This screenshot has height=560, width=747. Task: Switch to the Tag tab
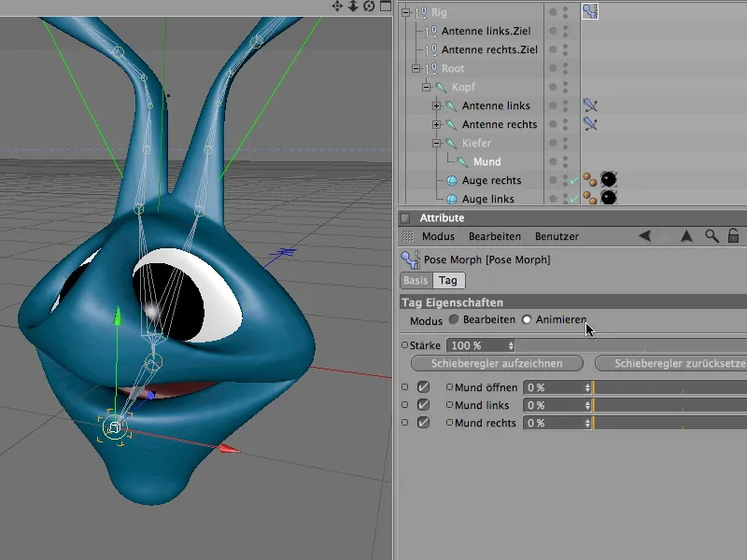click(448, 281)
